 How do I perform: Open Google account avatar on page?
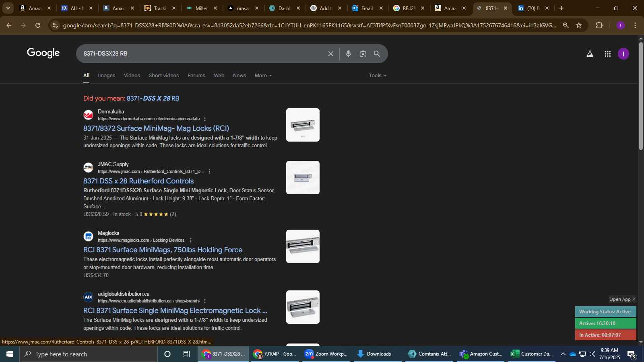623,54
